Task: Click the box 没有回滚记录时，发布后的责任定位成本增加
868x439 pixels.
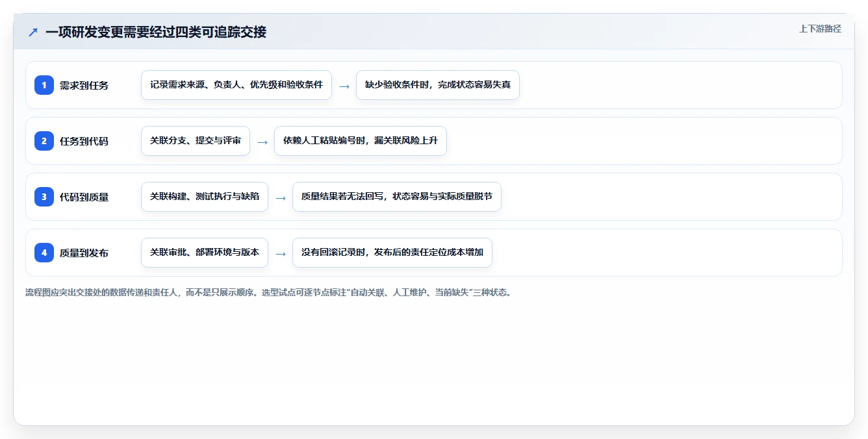Action: pyautogui.click(x=392, y=253)
